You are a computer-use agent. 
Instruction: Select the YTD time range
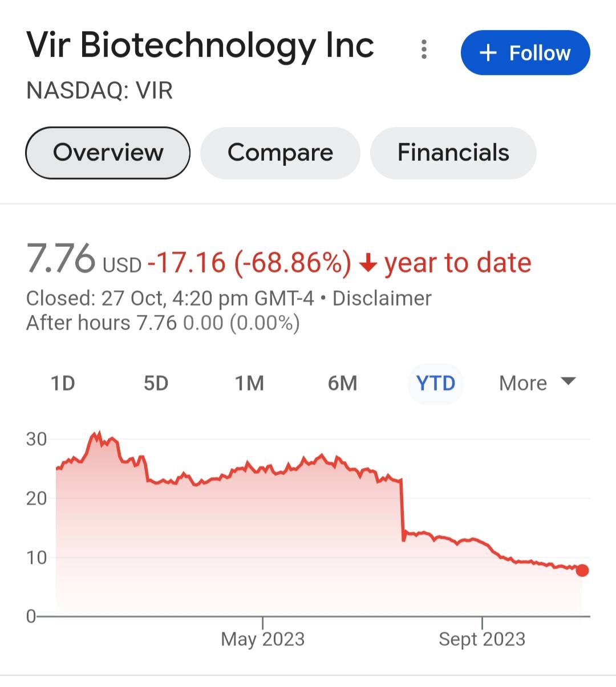(x=436, y=384)
